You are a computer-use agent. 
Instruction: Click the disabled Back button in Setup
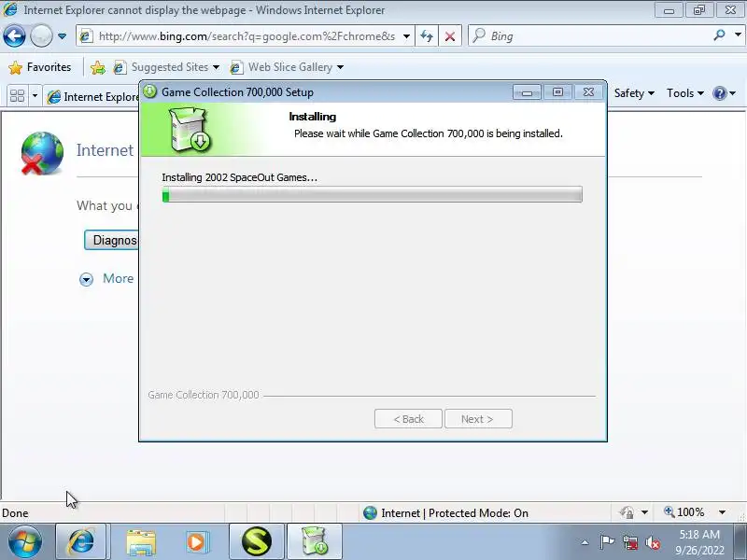[x=408, y=419]
